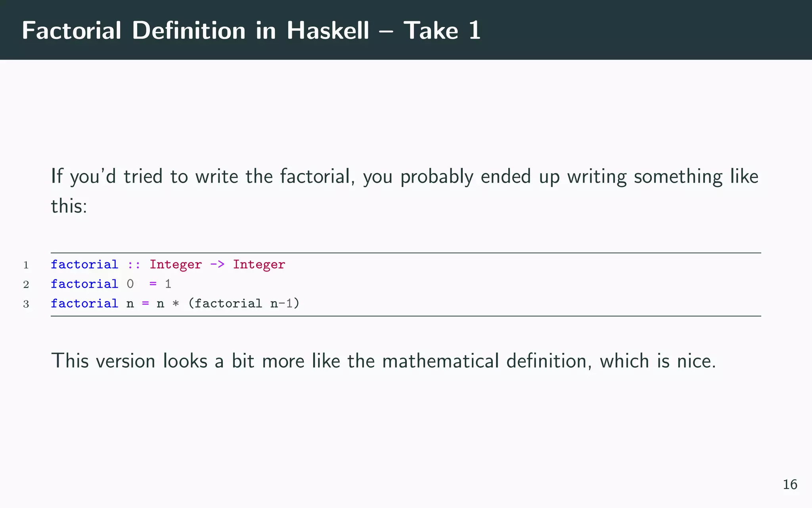Click 'factorial' on code line 2
Image resolution: width=812 pixels, height=508 pixels.
84,284
